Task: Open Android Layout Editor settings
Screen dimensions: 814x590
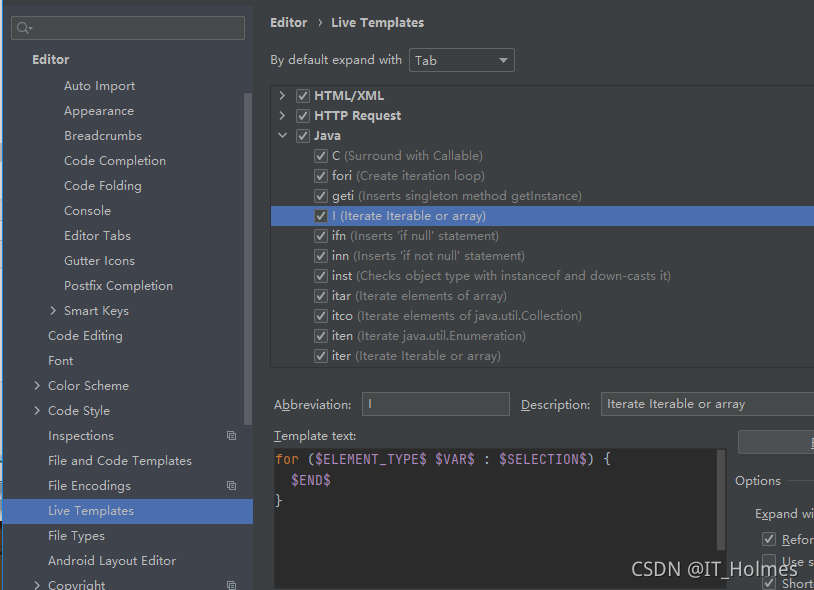Action: tap(112, 561)
